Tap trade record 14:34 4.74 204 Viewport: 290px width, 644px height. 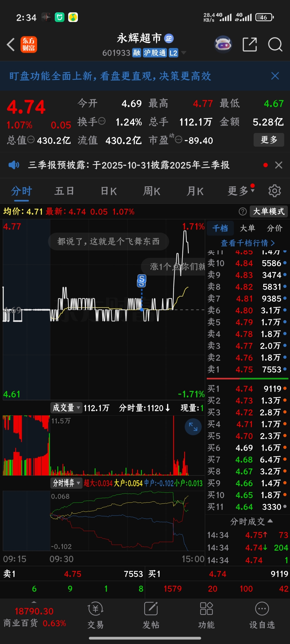click(x=247, y=548)
